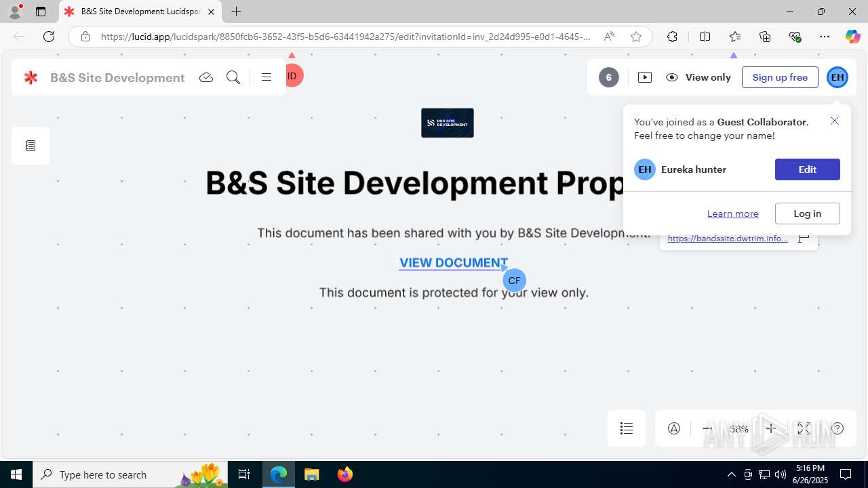Open the left sidebar notes panel icon
The height and width of the screenshot is (488, 868).
tap(31, 146)
